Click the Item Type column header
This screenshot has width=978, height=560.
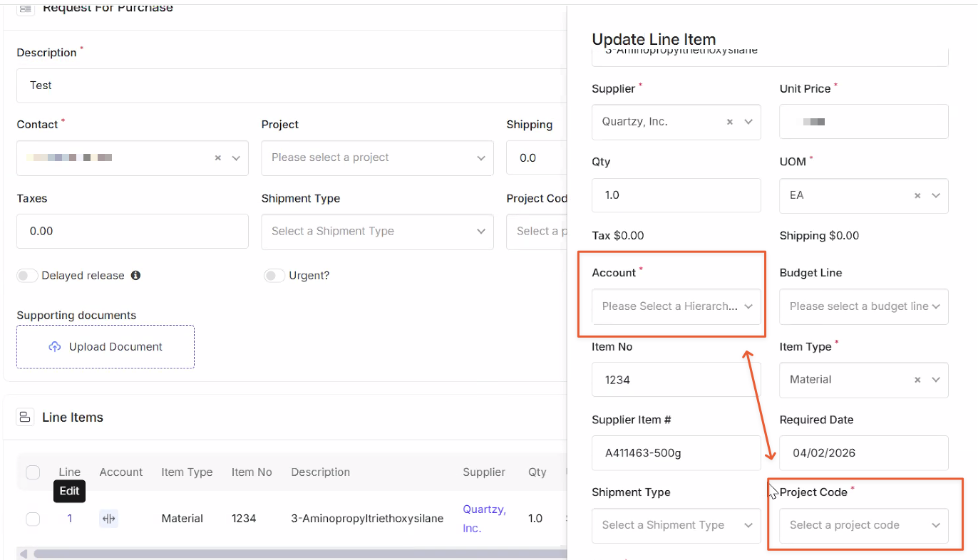point(187,472)
